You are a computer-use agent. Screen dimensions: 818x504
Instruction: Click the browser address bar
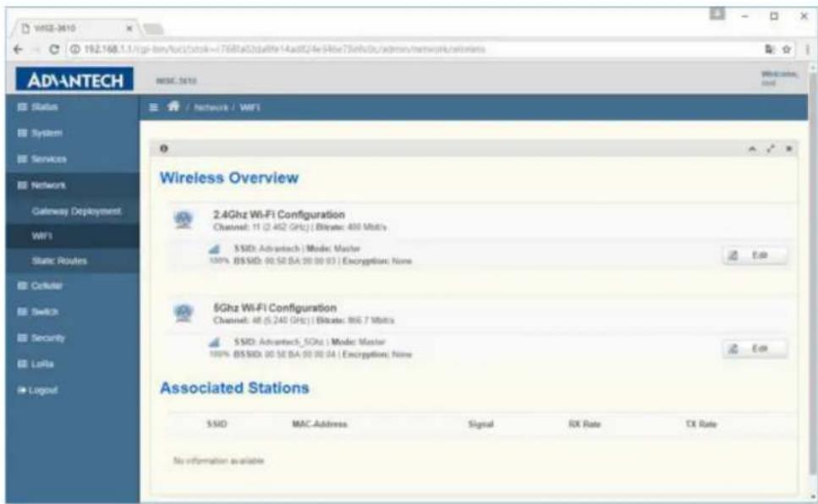click(417, 49)
